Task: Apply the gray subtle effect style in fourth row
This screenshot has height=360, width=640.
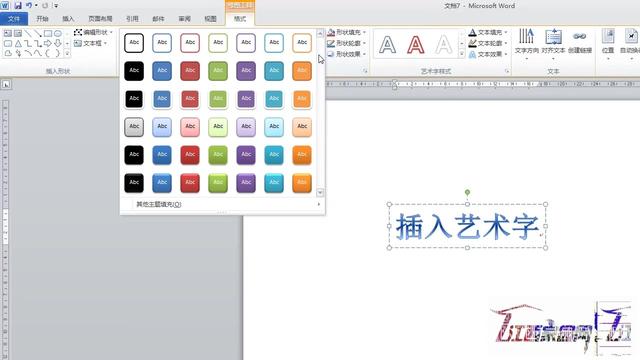Action: click(x=134, y=127)
